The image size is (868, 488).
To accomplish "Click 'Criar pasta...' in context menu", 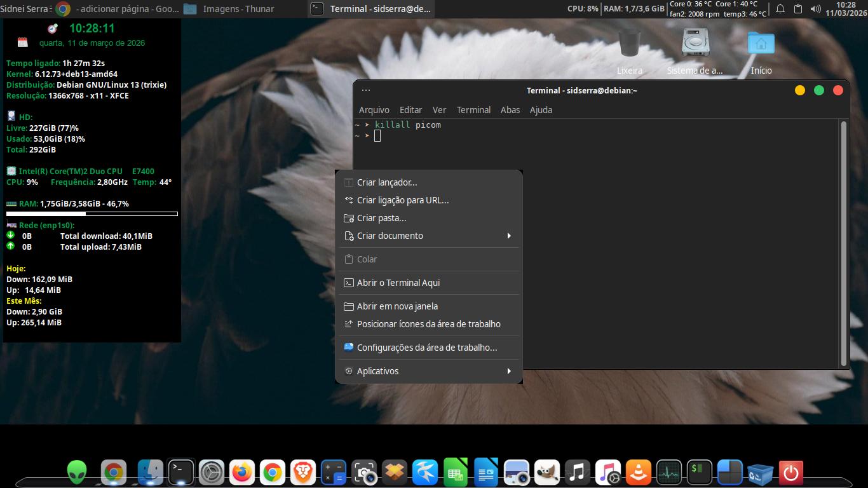I will (381, 218).
